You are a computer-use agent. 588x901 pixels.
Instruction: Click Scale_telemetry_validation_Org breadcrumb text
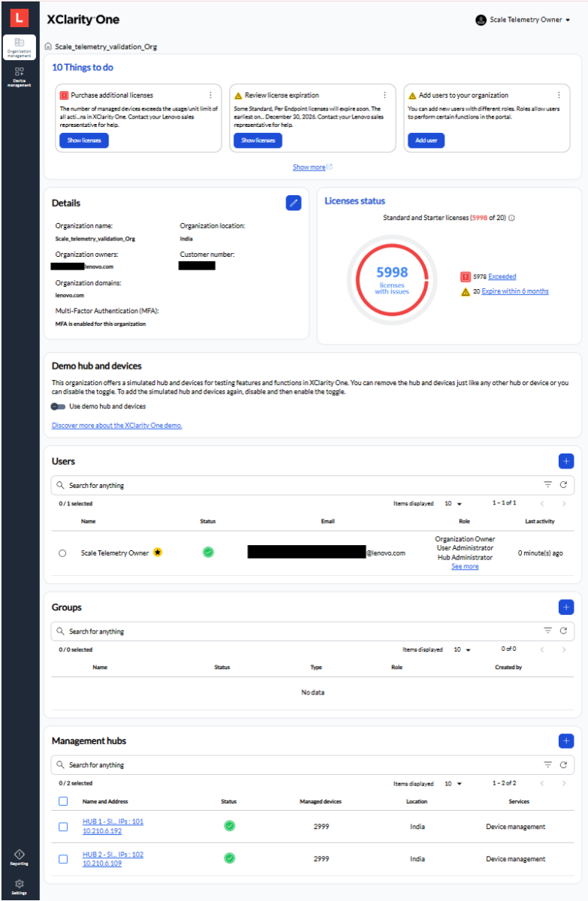tap(106, 47)
